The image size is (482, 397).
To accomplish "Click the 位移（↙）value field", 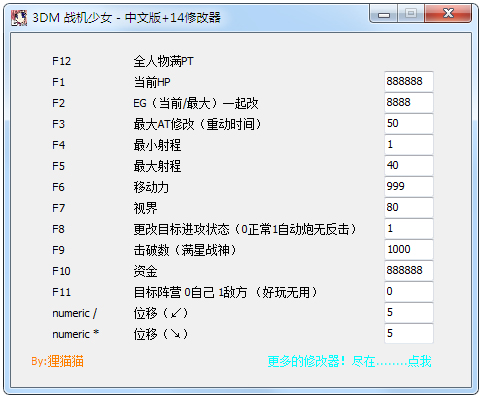I will click(x=409, y=312).
